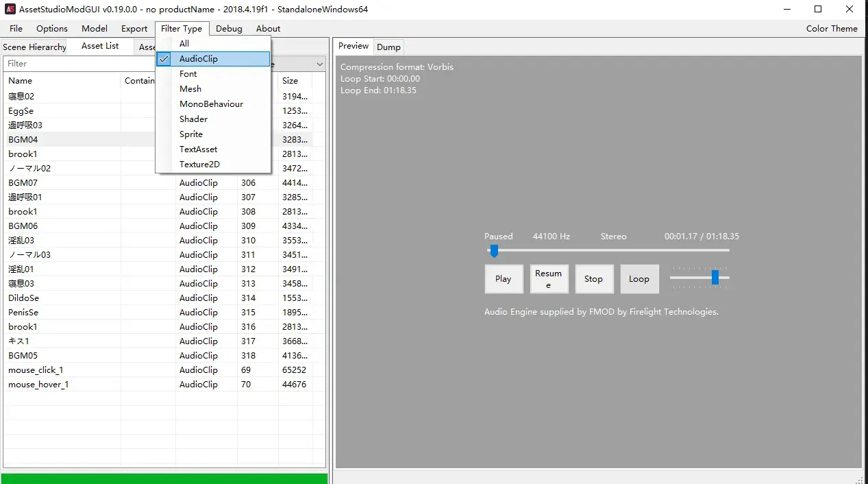Switch to the Preview tab
The height and width of the screenshot is (484, 868).
[x=354, y=45]
